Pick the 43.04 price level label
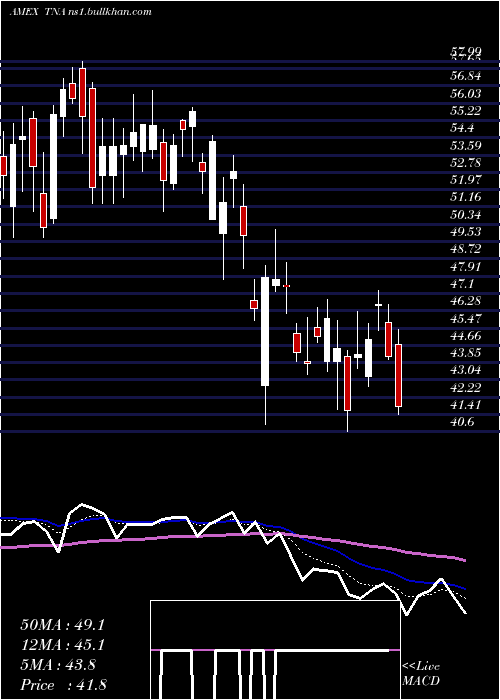Screen dimensions: 500x700 [x=466, y=370]
